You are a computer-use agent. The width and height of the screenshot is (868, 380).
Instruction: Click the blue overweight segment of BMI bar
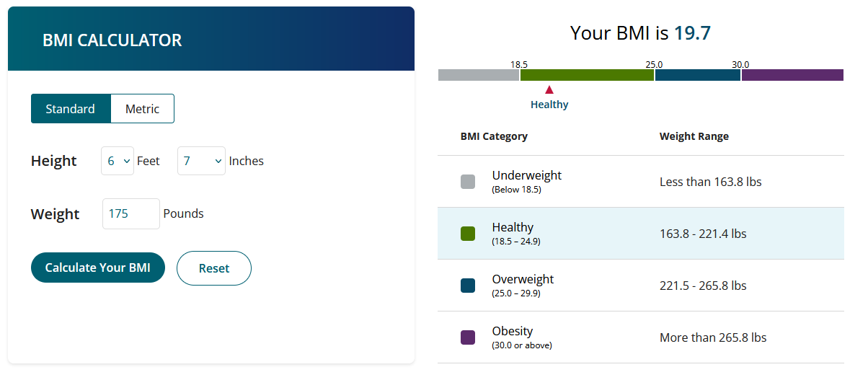[698, 75]
